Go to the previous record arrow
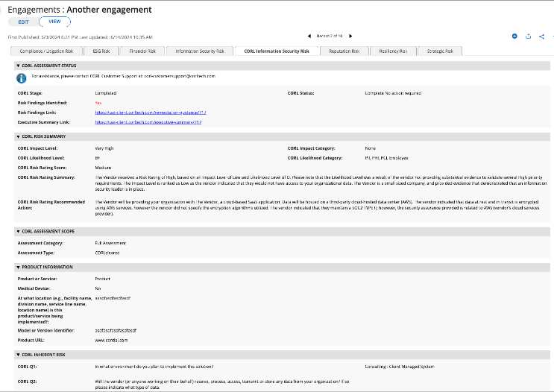This screenshot has width=554, height=392. tap(309, 36)
